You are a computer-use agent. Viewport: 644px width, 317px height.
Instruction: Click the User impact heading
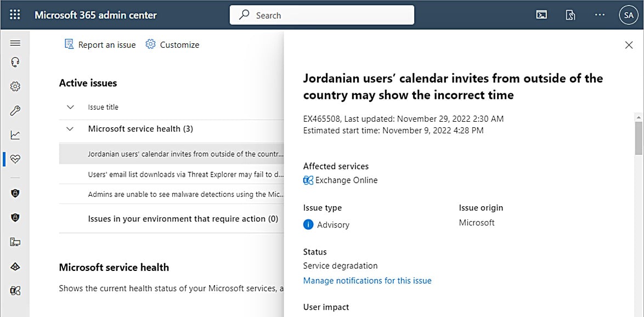(326, 307)
